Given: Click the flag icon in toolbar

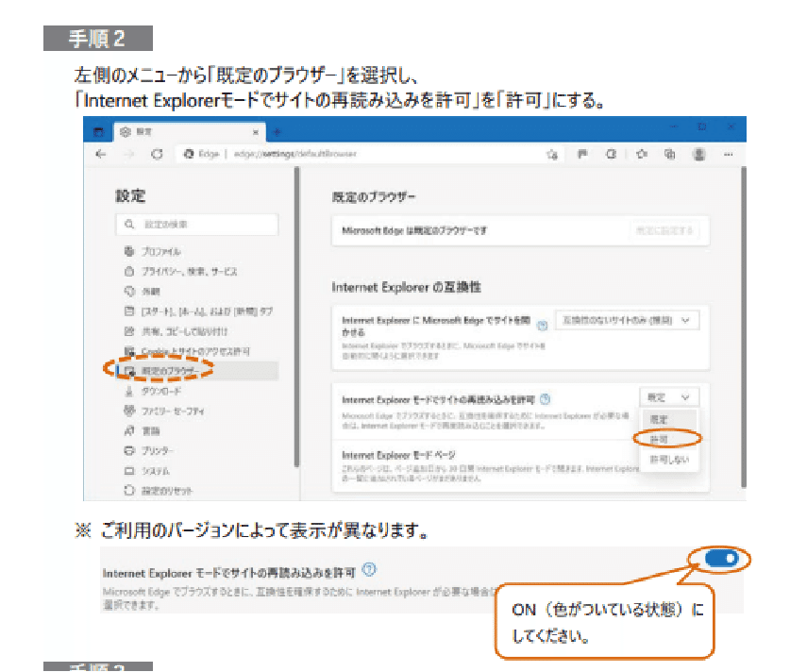Looking at the screenshot, I should click(x=582, y=154).
